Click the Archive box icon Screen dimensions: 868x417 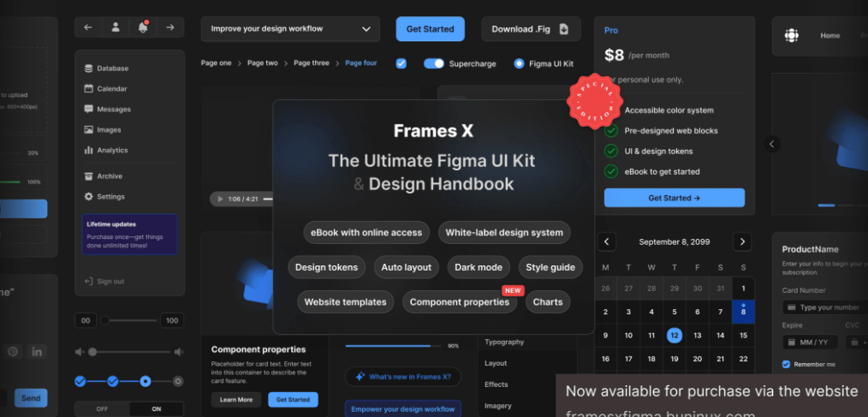tap(88, 176)
